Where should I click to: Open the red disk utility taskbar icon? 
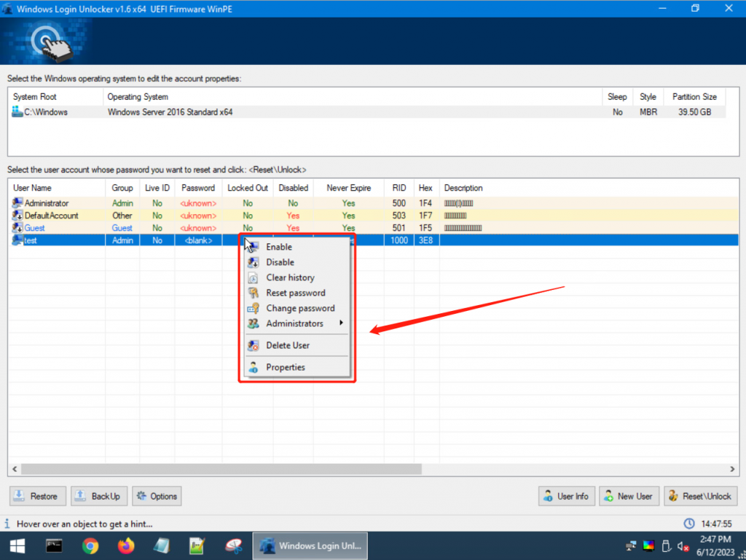233,545
